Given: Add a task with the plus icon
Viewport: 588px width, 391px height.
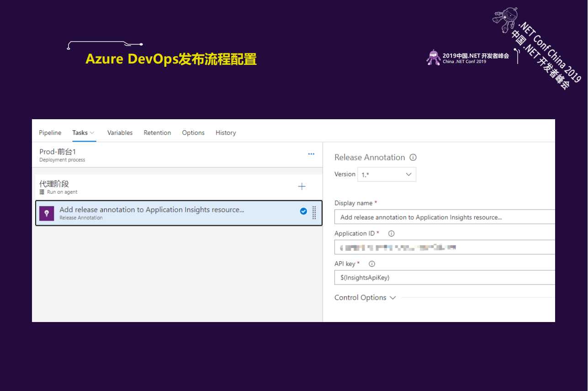Looking at the screenshot, I should [302, 186].
